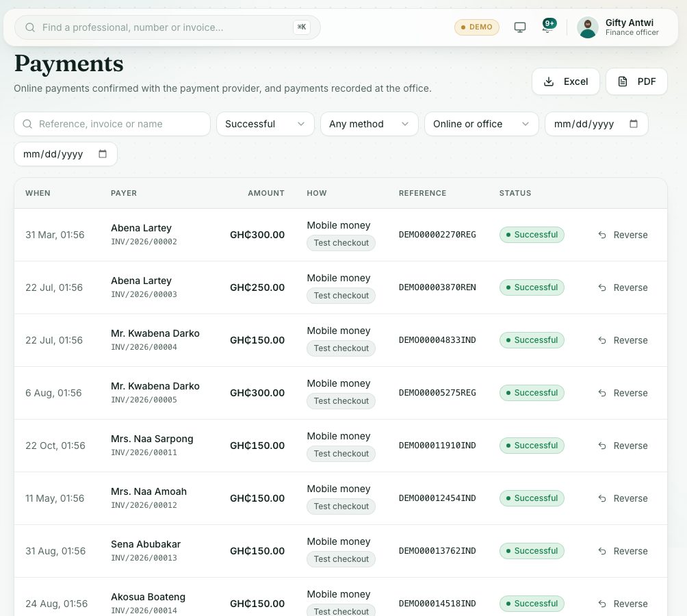Viewport: 687px width, 616px height.
Task: Click Test checkout tag in 6 Aug row
Action: click(x=341, y=401)
